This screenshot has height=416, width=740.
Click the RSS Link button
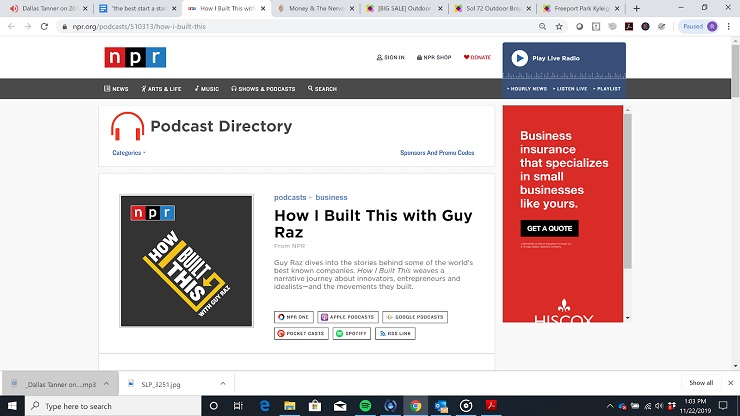point(395,333)
